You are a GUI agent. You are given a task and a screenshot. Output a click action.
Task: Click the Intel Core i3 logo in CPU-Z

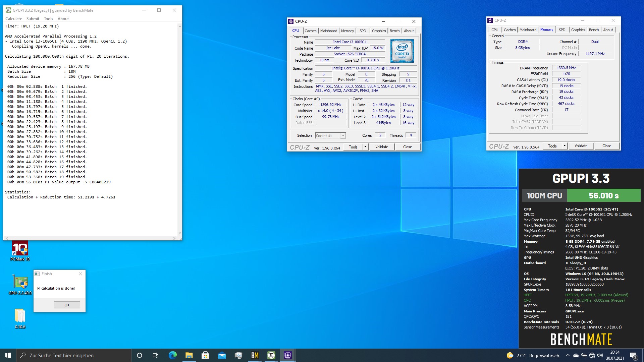(x=402, y=51)
